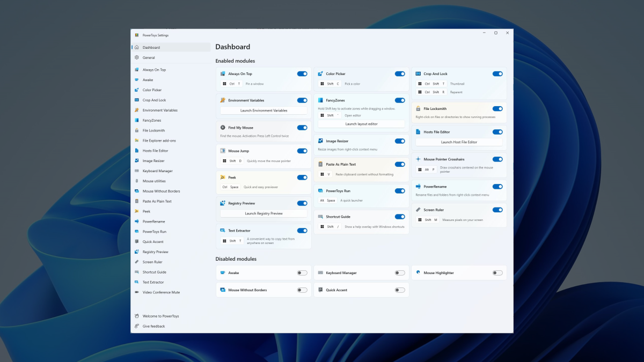
Task: Click the PowerRename sidebar icon
Action: pyautogui.click(x=137, y=221)
